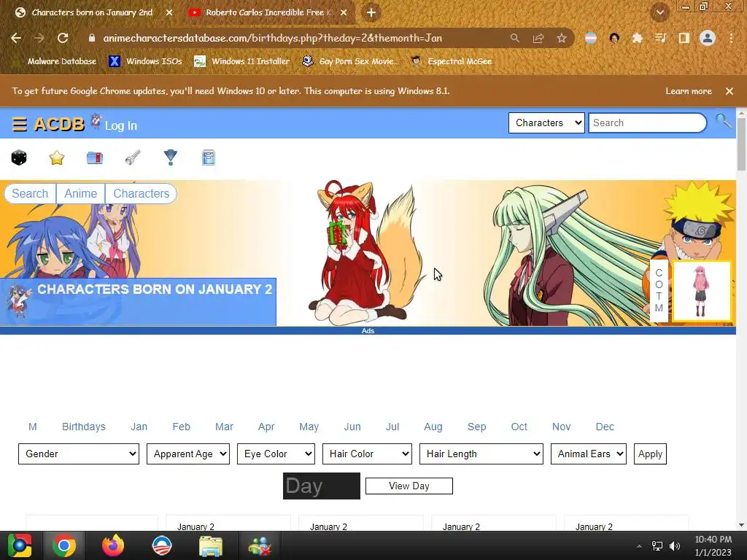Screen dimensions: 747x560
Task: Expand the Animal Ears dropdown
Action: click(589, 454)
